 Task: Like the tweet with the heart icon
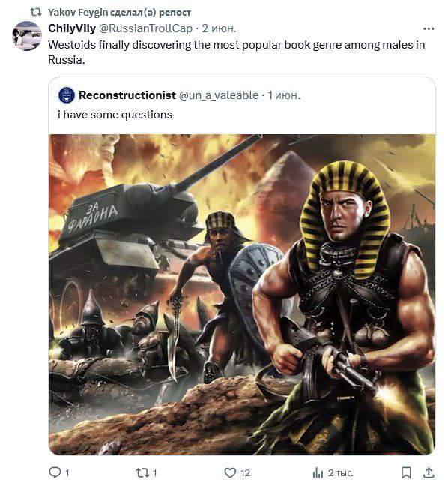coord(230,472)
